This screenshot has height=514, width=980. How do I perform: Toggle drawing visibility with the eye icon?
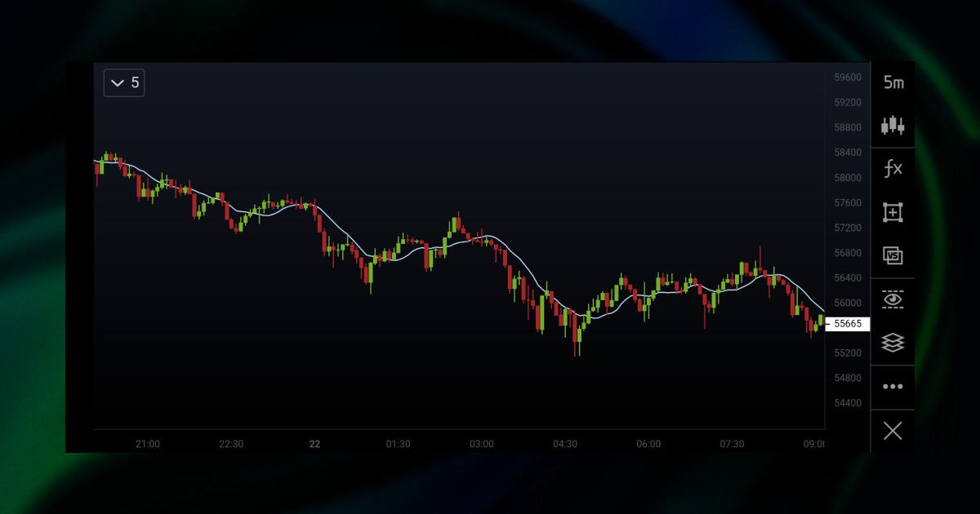point(893,299)
